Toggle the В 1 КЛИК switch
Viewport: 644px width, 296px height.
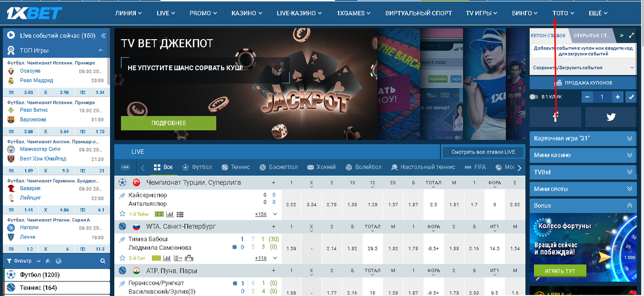click(533, 97)
